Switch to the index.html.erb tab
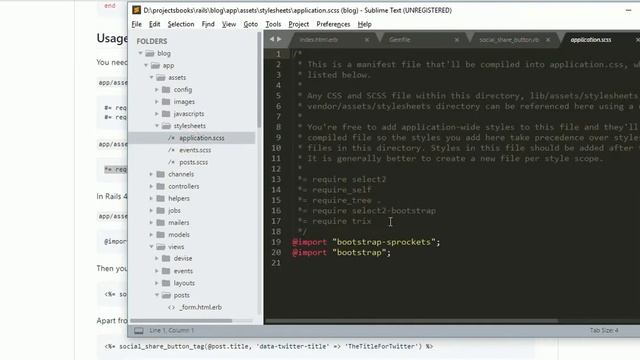Screen dimensions: 640x360 (x=318, y=40)
